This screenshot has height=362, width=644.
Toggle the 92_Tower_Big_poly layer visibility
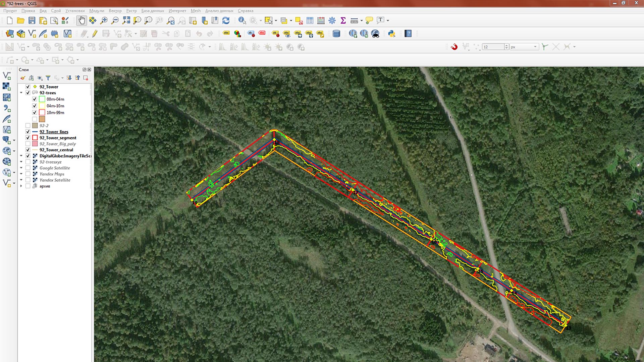28,144
